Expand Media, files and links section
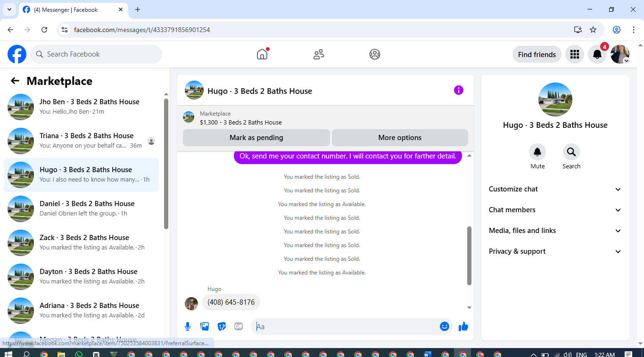Viewport: 644px width, 357px height. (x=555, y=231)
